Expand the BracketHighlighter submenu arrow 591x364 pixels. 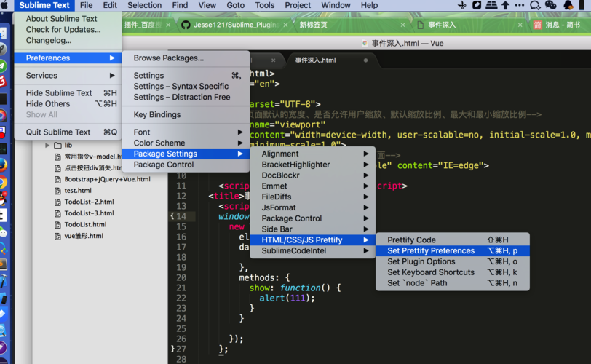366,165
